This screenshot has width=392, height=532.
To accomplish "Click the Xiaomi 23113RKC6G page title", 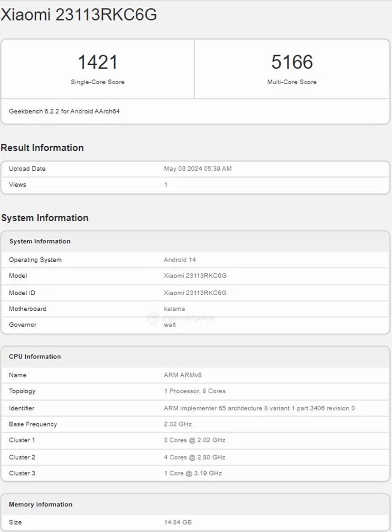I will click(x=79, y=15).
